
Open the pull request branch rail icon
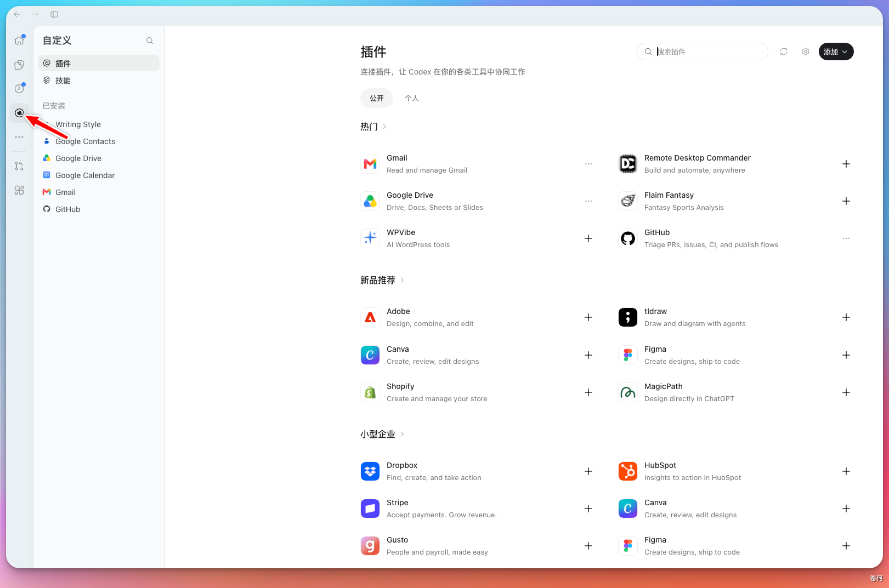click(19, 166)
